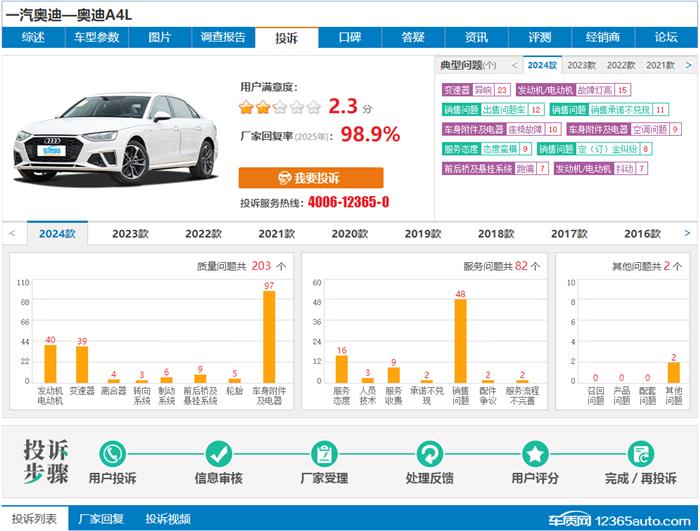
Task: Click hotline number 4006-12365-0
Action: (x=348, y=202)
